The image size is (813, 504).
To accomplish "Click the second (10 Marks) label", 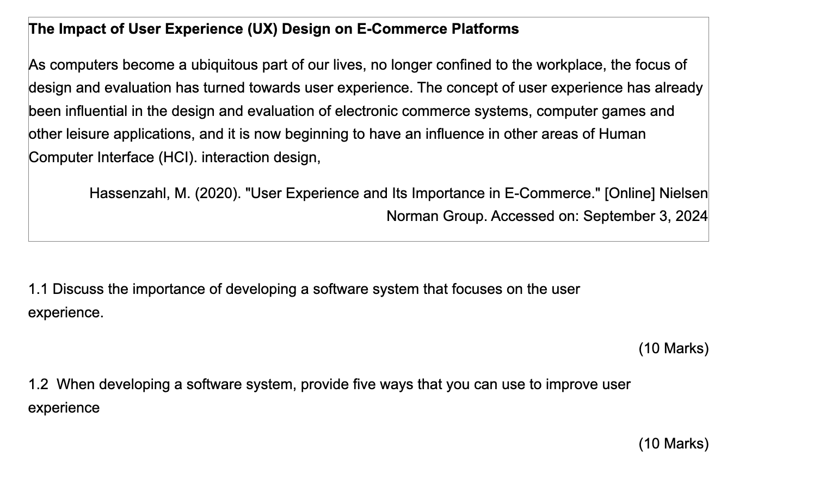I will point(673,444).
